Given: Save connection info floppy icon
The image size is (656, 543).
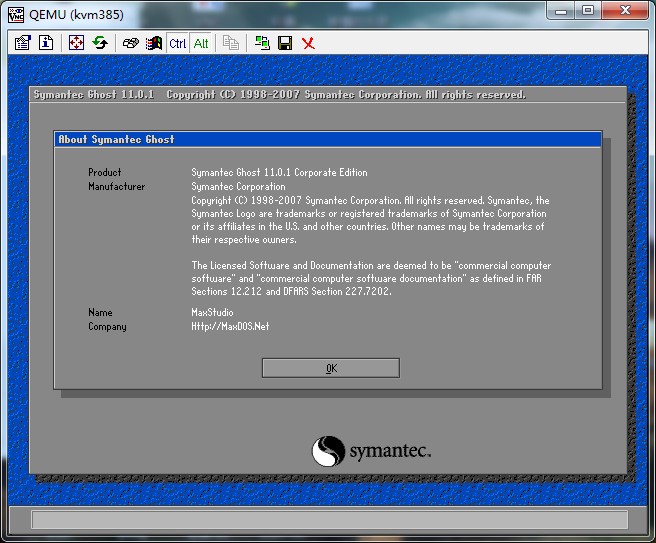Looking at the screenshot, I should coord(285,43).
